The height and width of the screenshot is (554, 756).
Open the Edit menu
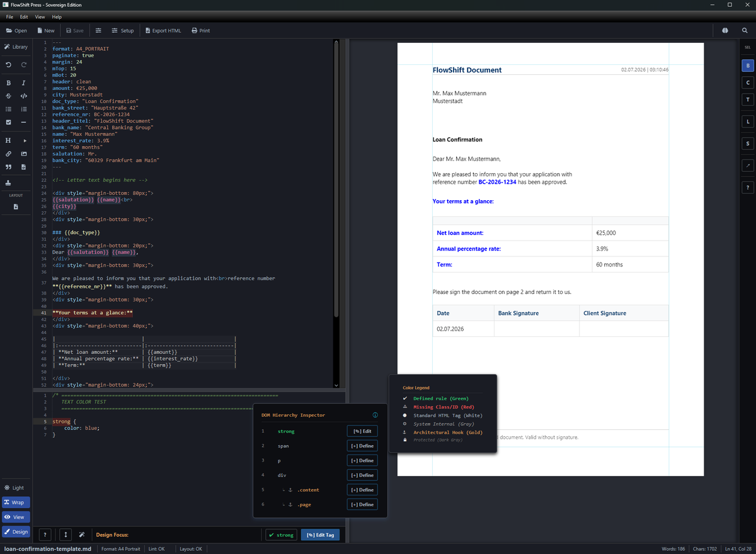24,17
